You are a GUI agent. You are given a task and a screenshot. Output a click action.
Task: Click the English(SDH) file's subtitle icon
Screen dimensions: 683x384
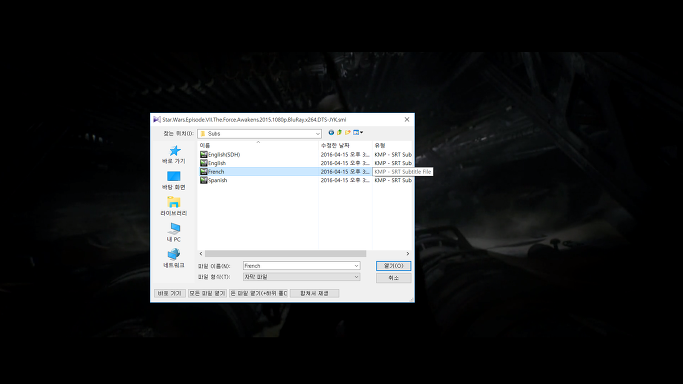point(203,155)
